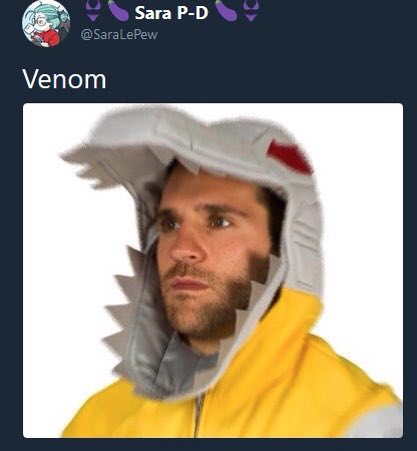Click the jacket zipper in the photo
The height and width of the screenshot is (451, 417).
pos(199,415)
